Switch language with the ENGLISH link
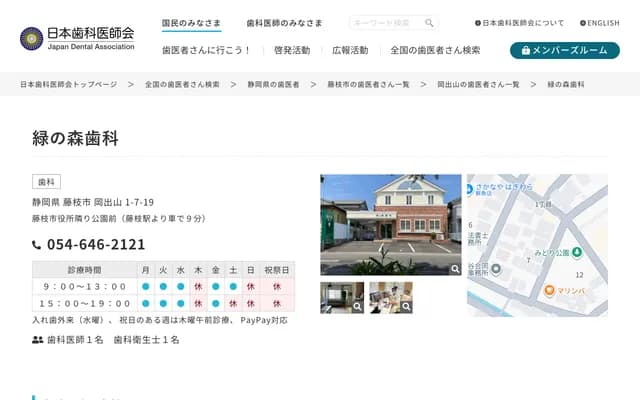The height and width of the screenshot is (400, 640). pos(600,23)
